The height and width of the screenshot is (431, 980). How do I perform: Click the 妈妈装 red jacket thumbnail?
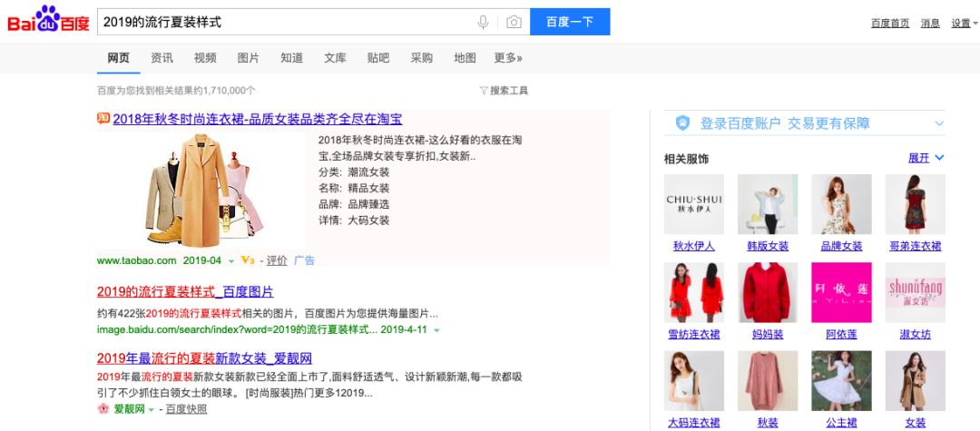pos(768,292)
